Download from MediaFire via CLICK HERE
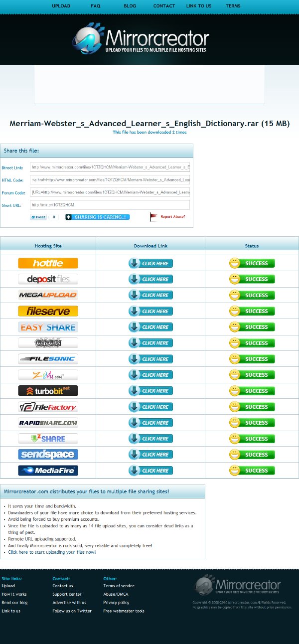Viewport: 299px width, 644px height. pyautogui.click(x=150, y=471)
